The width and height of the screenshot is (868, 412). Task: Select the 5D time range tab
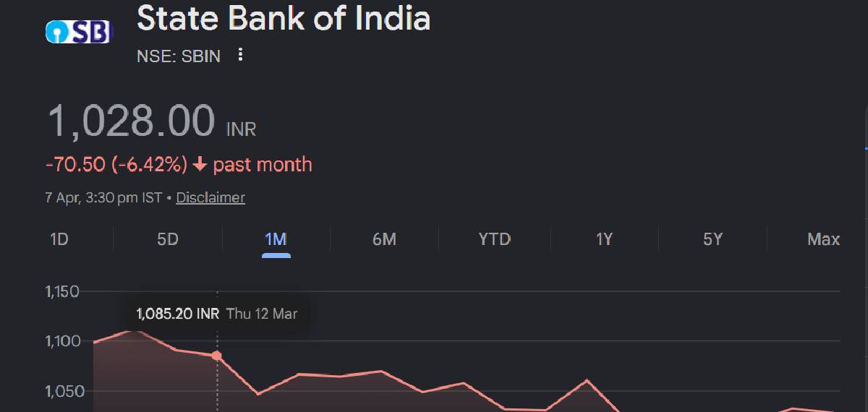(x=167, y=239)
